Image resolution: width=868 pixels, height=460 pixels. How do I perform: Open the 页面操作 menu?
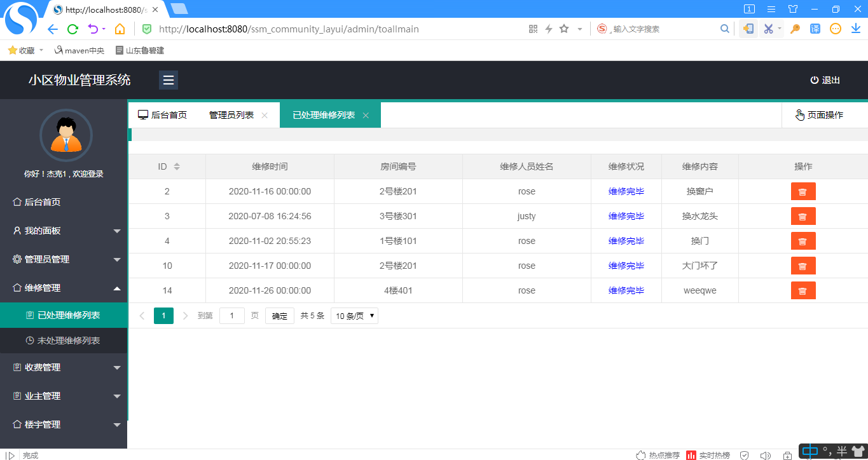pos(819,115)
